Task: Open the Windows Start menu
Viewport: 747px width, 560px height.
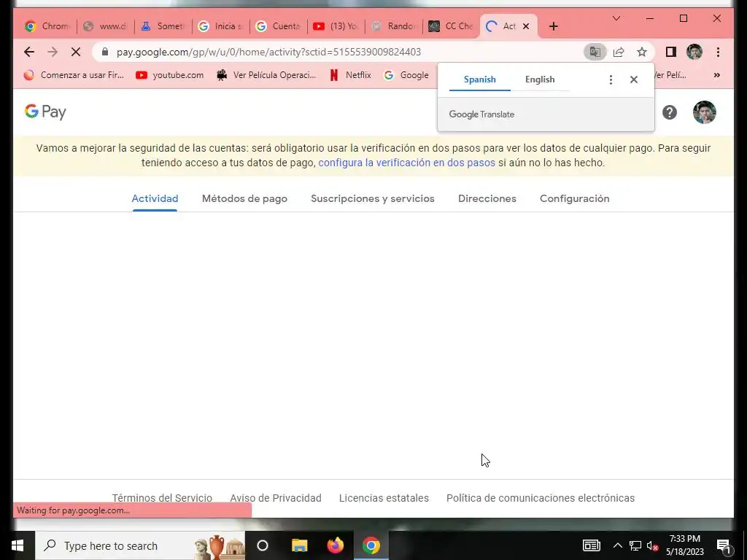Action: 18,545
